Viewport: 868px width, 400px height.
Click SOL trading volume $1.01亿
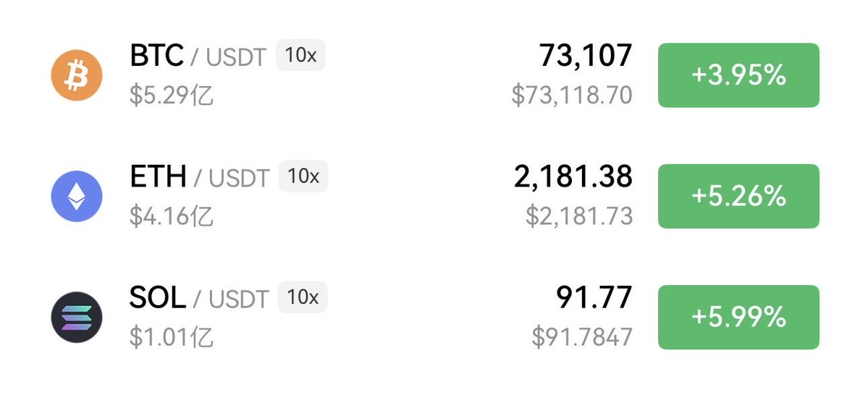click(172, 337)
